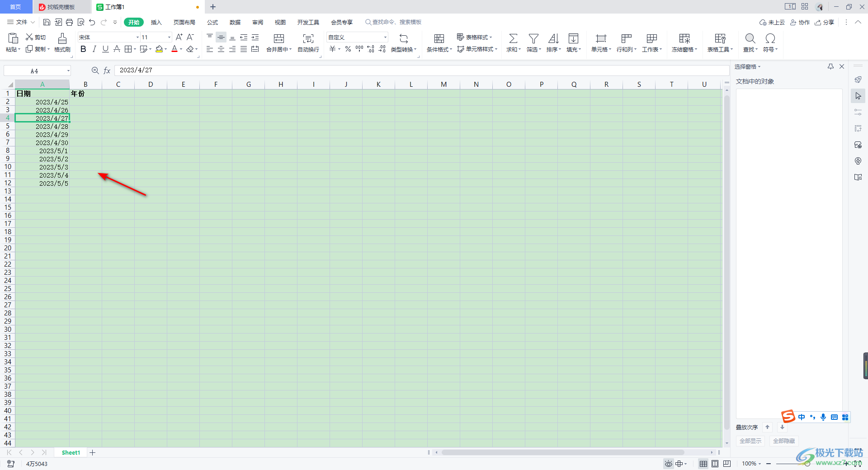The width and height of the screenshot is (868, 470).
Task: Toggle Auto Wrap (自动换行)
Action: (308, 42)
